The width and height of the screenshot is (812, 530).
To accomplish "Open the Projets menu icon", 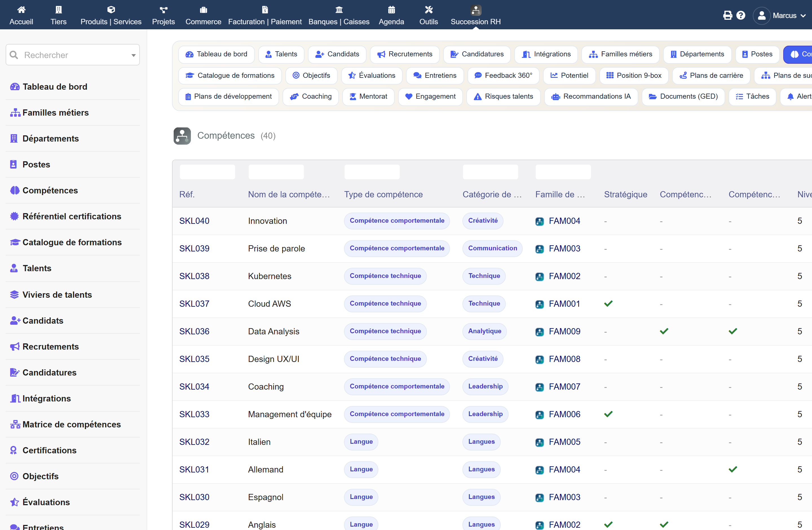I will [x=164, y=10].
